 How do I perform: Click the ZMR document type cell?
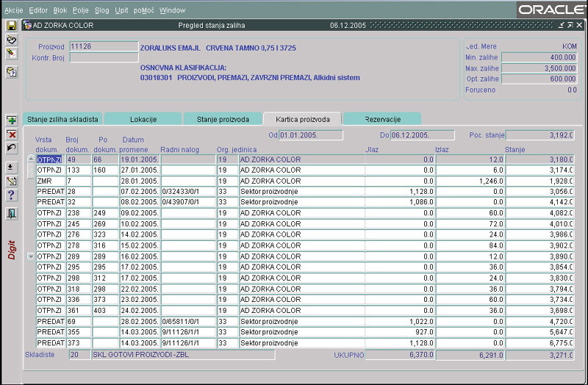tap(50, 181)
